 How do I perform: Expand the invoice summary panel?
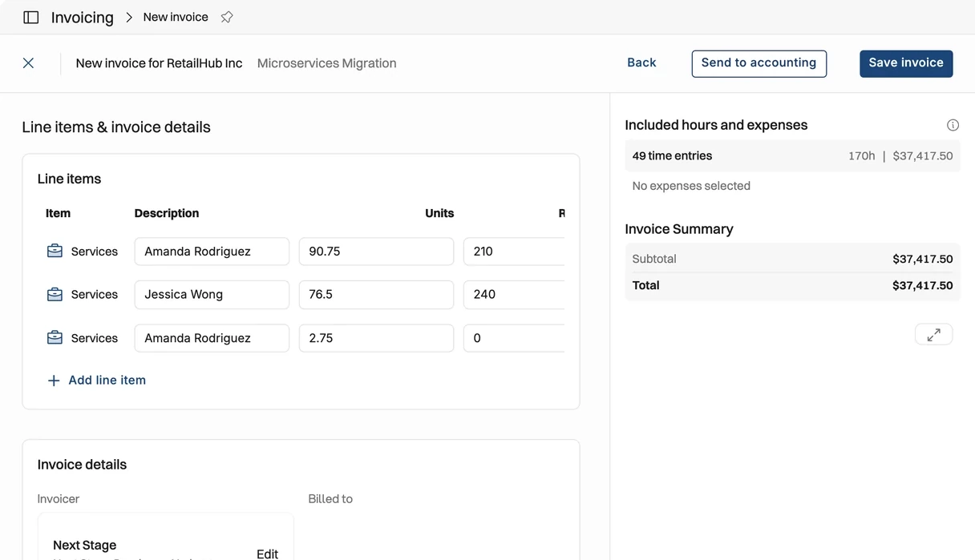pos(933,335)
